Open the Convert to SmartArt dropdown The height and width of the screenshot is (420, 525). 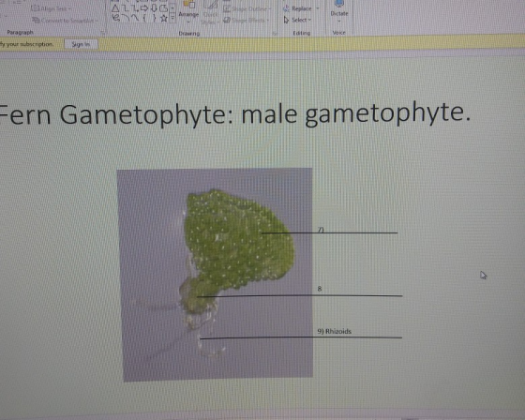[65, 20]
